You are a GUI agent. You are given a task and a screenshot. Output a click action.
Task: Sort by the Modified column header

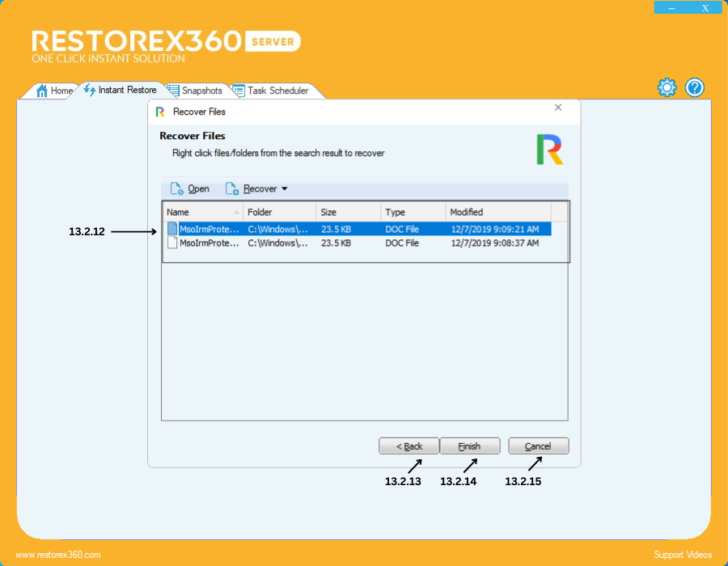[x=498, y=212]
